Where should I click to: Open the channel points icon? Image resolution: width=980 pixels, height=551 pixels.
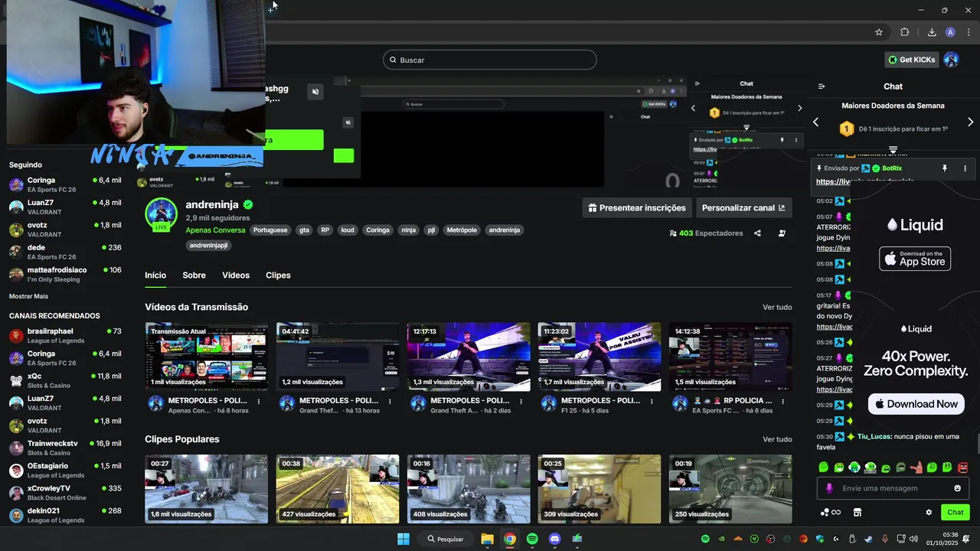click(x=831, y=513)
